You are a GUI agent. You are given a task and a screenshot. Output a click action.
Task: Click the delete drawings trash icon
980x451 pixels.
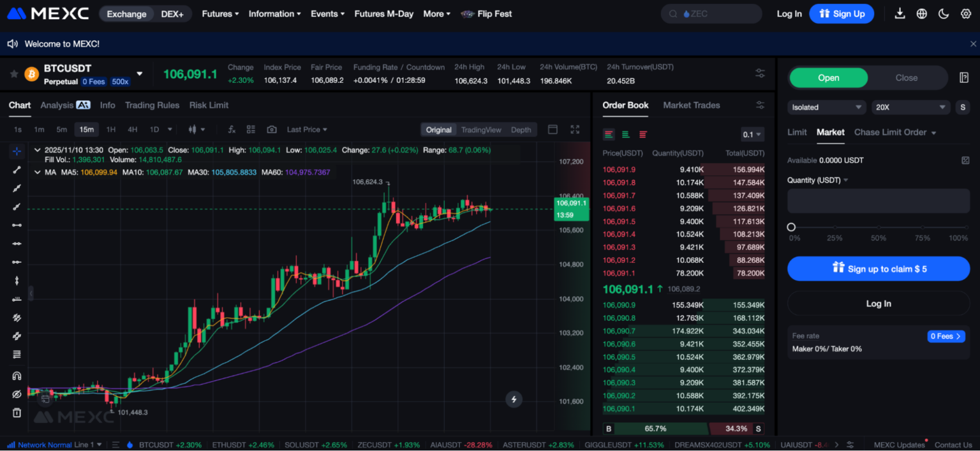(x=17, y=413)
